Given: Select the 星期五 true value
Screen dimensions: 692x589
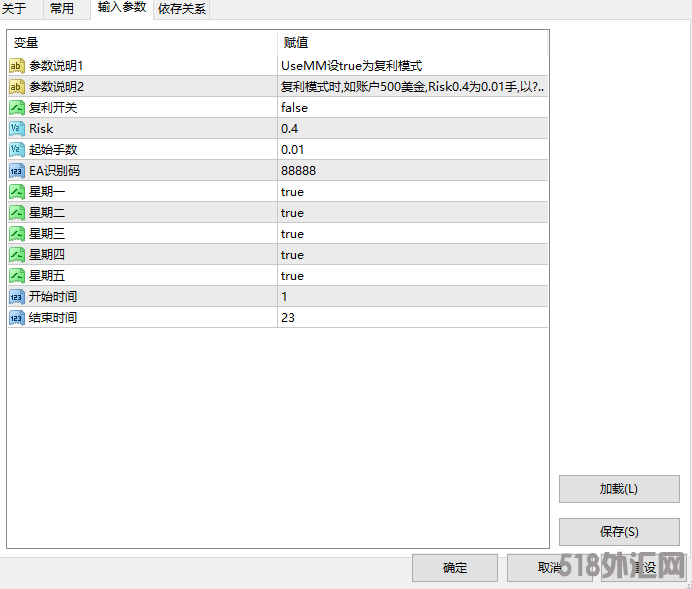Looking at the screenshot, I should (413, 276).
